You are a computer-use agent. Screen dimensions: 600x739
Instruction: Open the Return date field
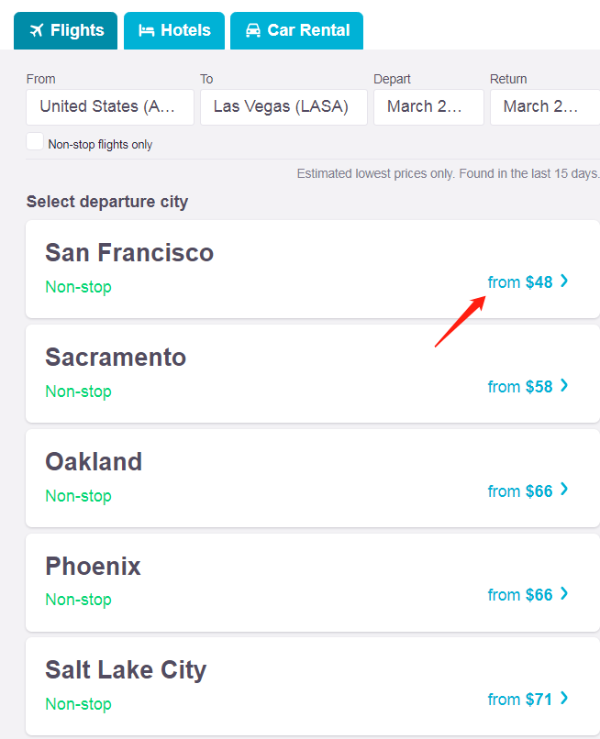point(545,107)
